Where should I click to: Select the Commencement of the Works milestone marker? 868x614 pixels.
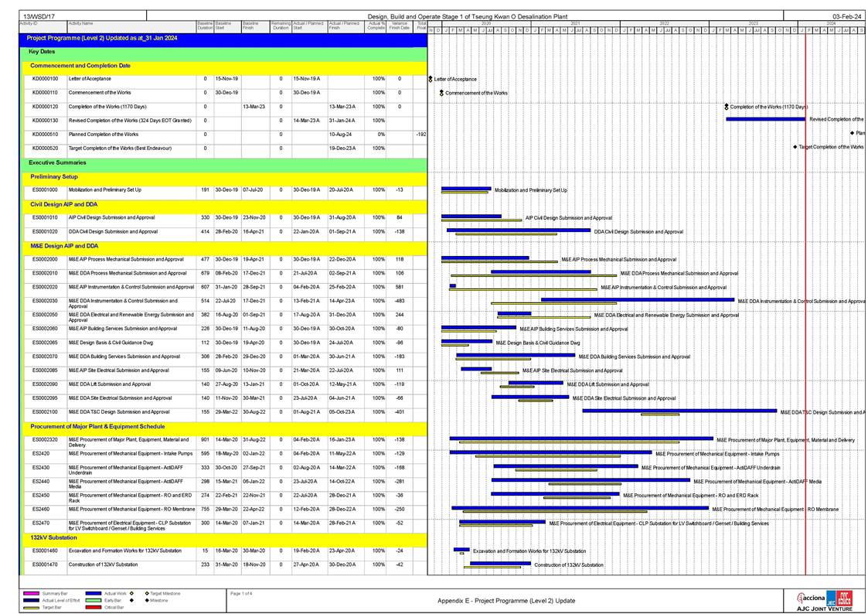(441, 93)
